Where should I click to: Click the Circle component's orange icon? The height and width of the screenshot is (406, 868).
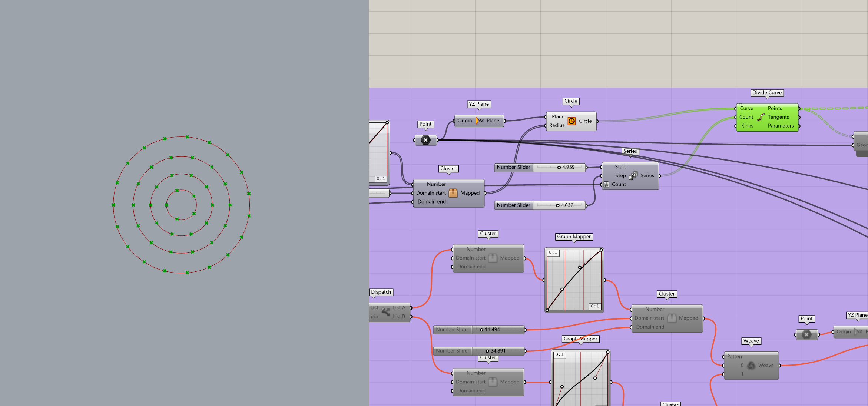click(572, 121)
